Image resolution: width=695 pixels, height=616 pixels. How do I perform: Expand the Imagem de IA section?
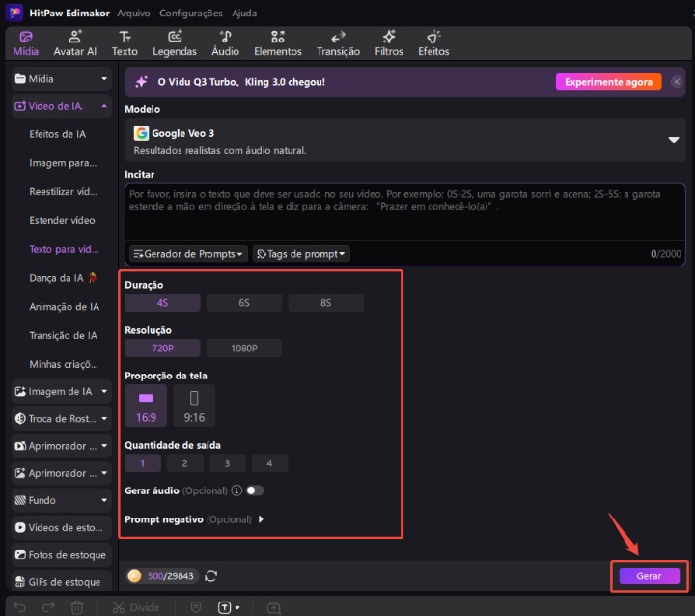pyautogui.click(x=61, y=392)
